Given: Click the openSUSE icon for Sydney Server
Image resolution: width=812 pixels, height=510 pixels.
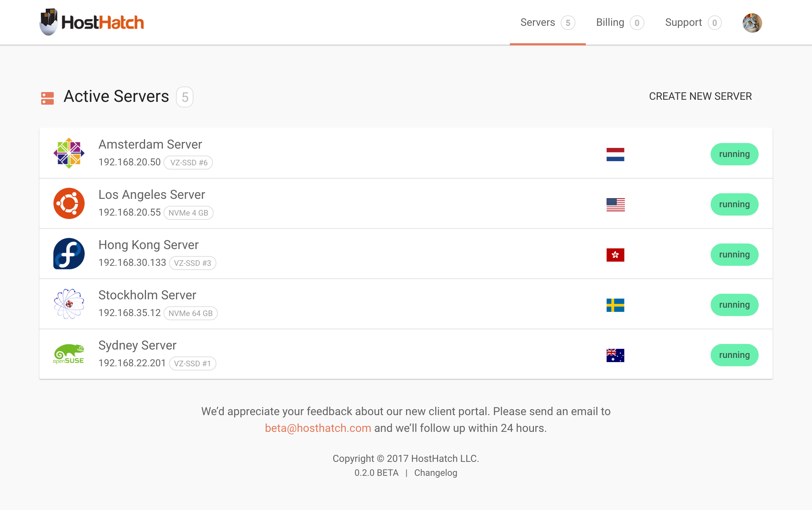Looking at the screenshot, I should 69,354.
